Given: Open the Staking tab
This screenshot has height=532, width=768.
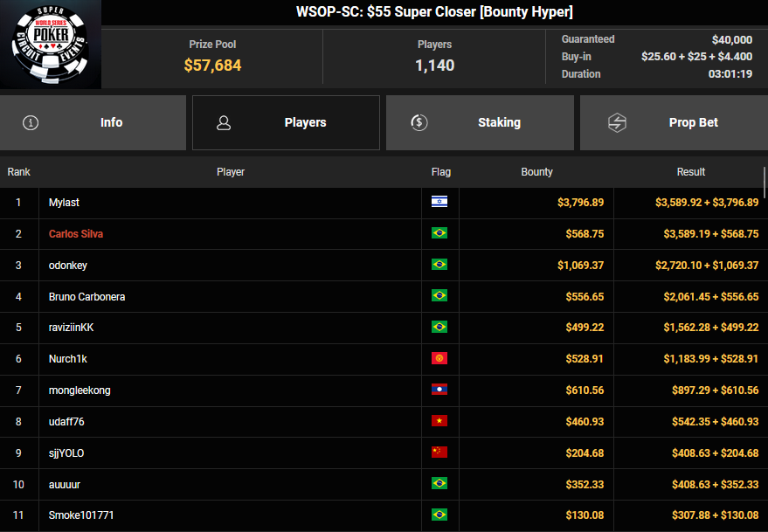Looking at the screenshot, I should pyautogui.click(x=480, y=122).
